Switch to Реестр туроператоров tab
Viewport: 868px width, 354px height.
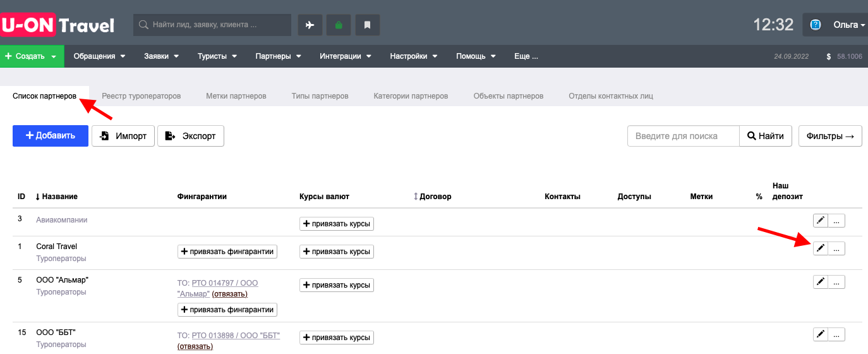point(142,96)
